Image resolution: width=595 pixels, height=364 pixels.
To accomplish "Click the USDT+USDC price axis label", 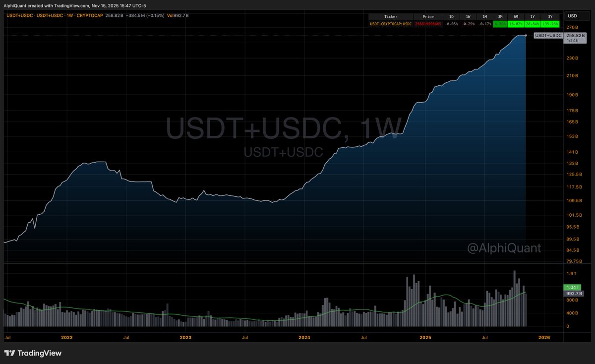I will [x=547, y=35].
